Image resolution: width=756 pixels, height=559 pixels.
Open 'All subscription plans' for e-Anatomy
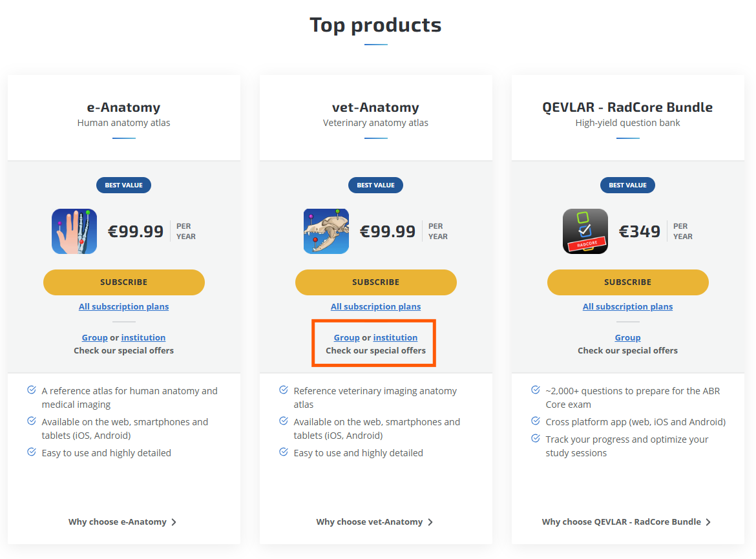pos(123,306)
